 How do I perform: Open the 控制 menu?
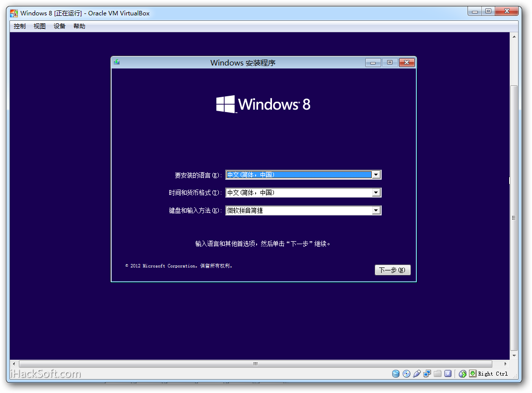click(20, 26)
